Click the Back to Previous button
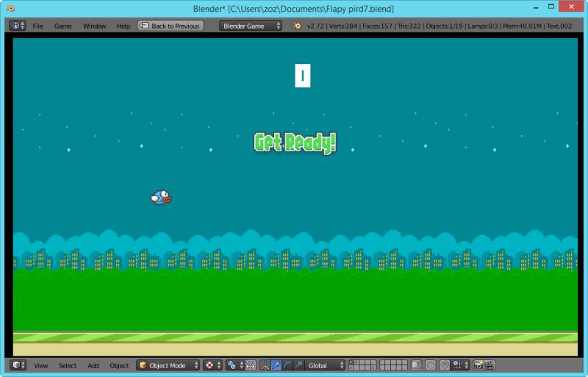Screen dimensions: 588x377 pyautogui.click(x=171, y=26)
